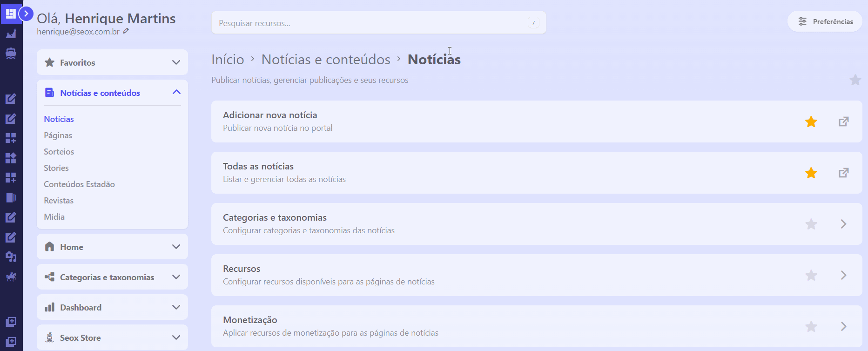Expand sidebar with round arrow button
The width and height of the screenshot is (868, 351).
click(x=26, y=14)
